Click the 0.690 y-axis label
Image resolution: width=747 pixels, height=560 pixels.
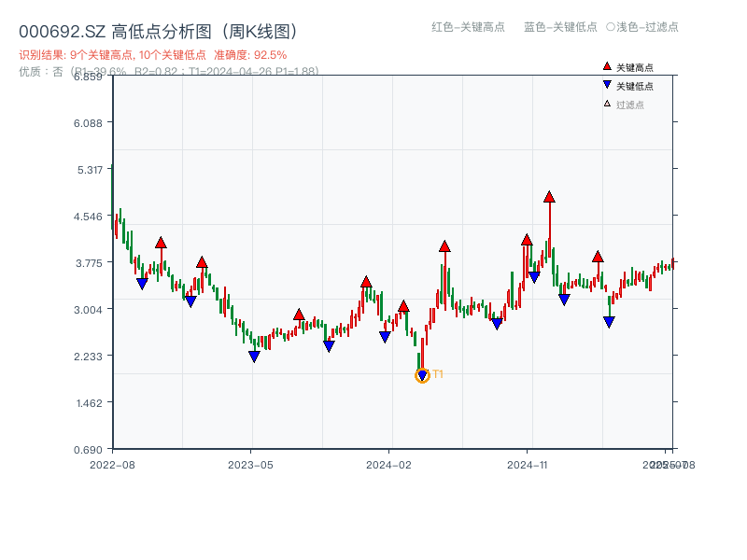click(x=88, y=450)
